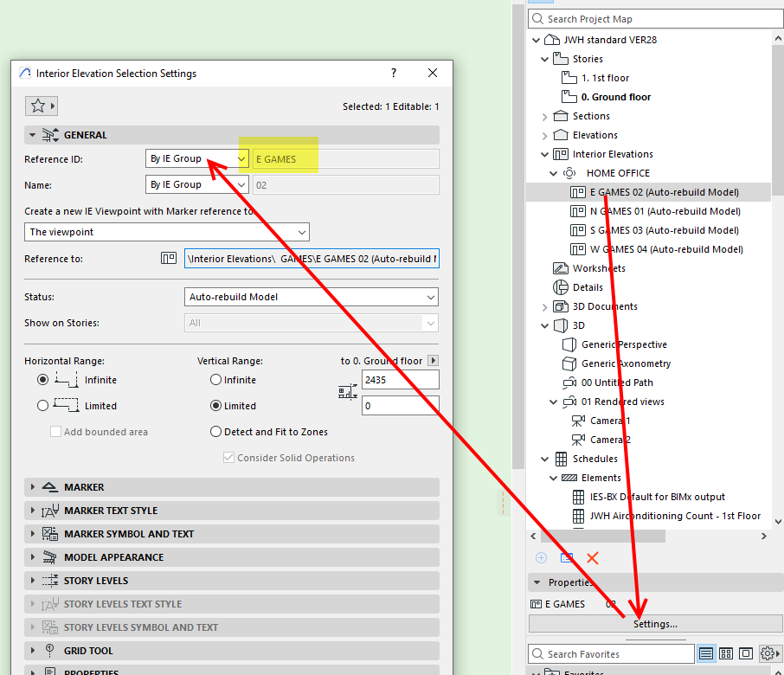Screen dimensions: 784x675
Task: Click the Search Favorites field
Action: [611, 653]
